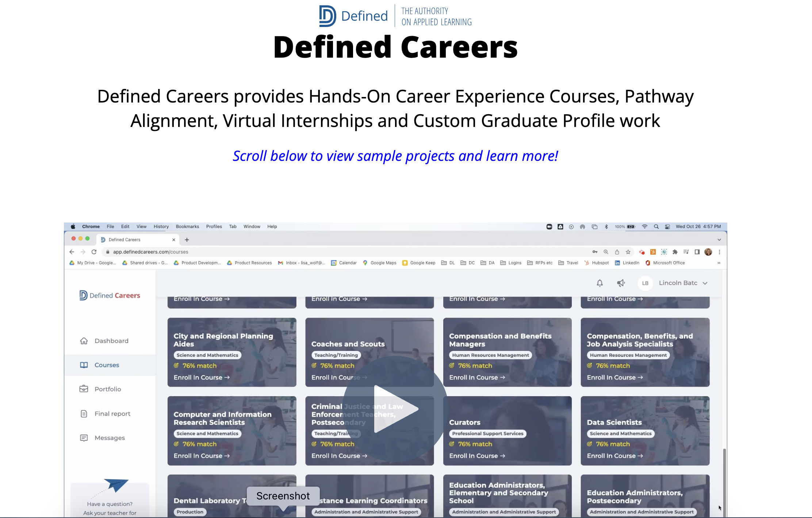Open the Final report document icon
Viewport: 812px width, 518px height.
(84, 413)
